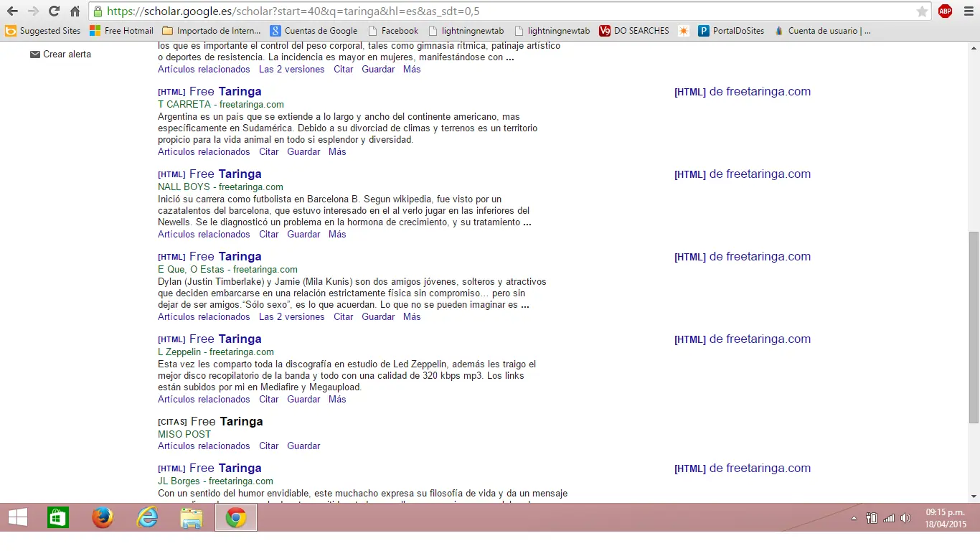Open the lightningnewtab bookmark beside DO SEARCHES

(x=551, y=31)
